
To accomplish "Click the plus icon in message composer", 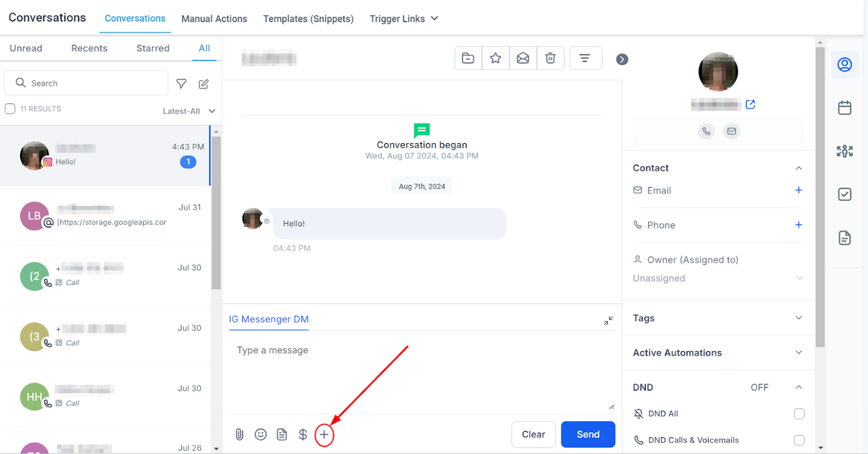I will coord(324,434).
